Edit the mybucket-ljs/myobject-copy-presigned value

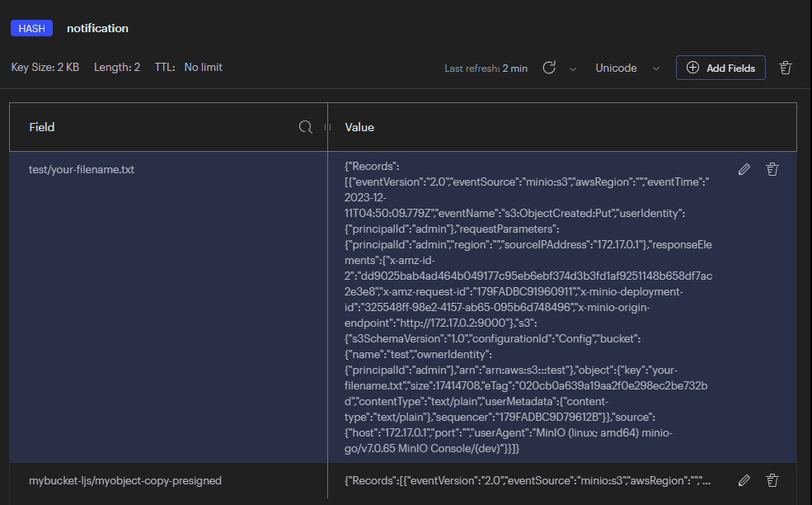coord(744,479)
